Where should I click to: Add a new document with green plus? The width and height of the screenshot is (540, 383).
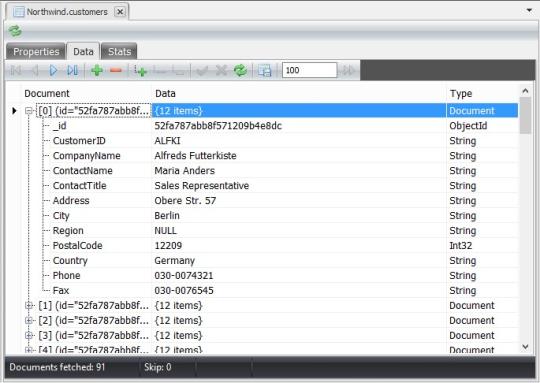[x=97, y=70]
